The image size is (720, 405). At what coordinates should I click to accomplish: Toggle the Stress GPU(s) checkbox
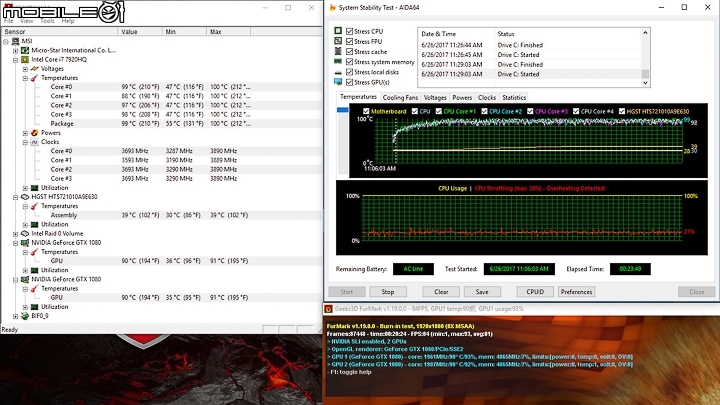(x=349, y=82)
